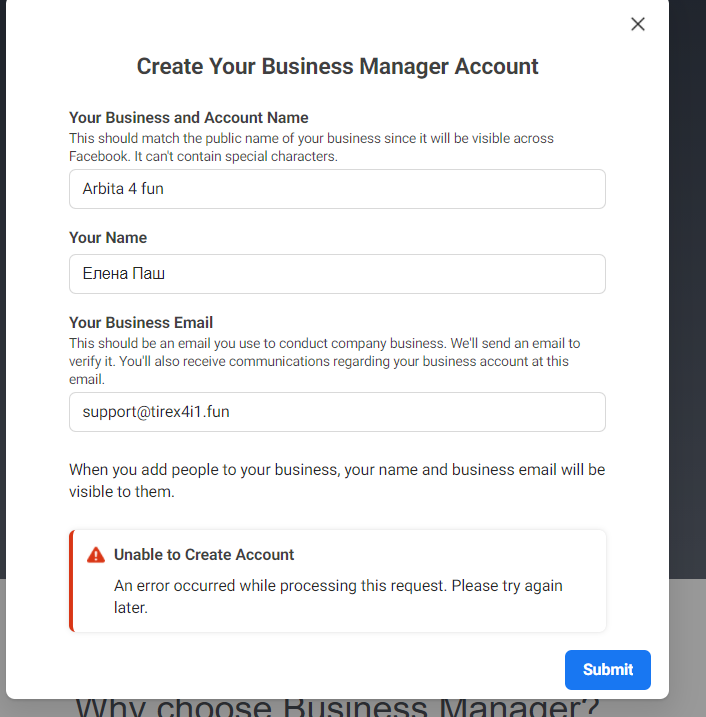The height and width of the screenshot is (717, 706).
Task: Click the 'Your Business Email' label
Action: (x=141, y=323)
